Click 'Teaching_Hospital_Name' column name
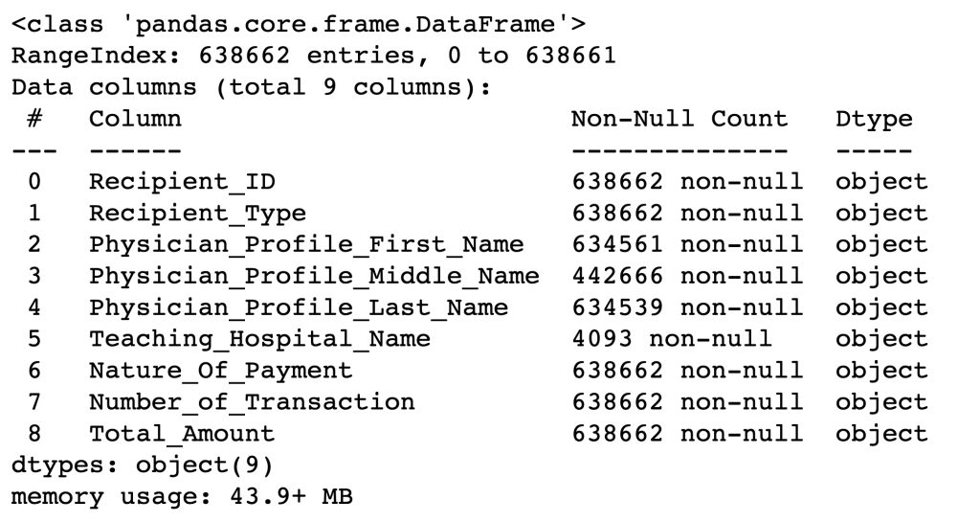 (259, 339)
